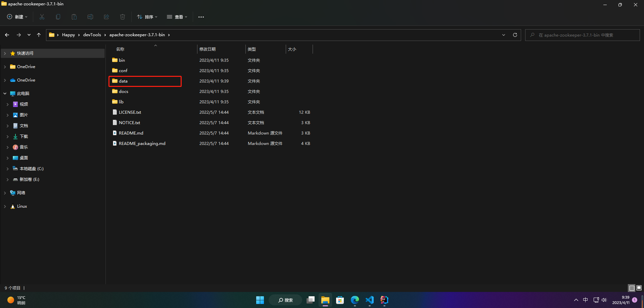This screenshot has height=308, width=644.
Task: Click the Cut scissors icon in toolbar
Action: pos(42,17)
